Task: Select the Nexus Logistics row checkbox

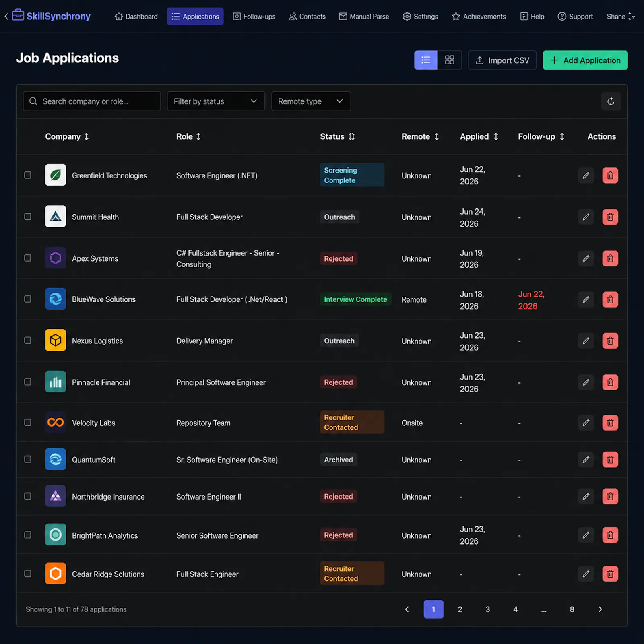Action: click(x=28, y=341)
